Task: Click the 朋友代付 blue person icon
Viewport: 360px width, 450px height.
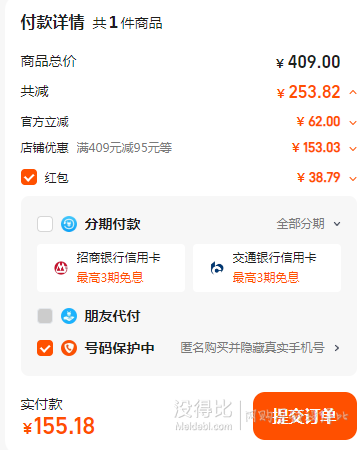Action: 69,316
